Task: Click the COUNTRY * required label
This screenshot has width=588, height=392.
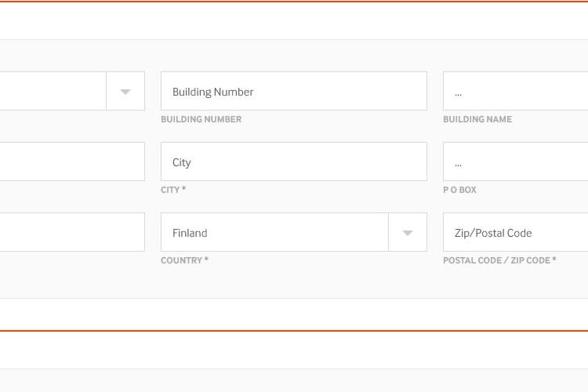Action: (184, 260)
